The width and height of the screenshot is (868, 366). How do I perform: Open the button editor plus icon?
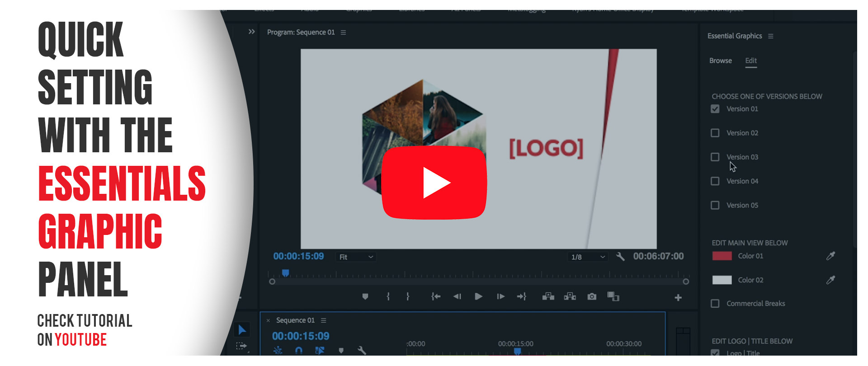(x=678, y=297)
